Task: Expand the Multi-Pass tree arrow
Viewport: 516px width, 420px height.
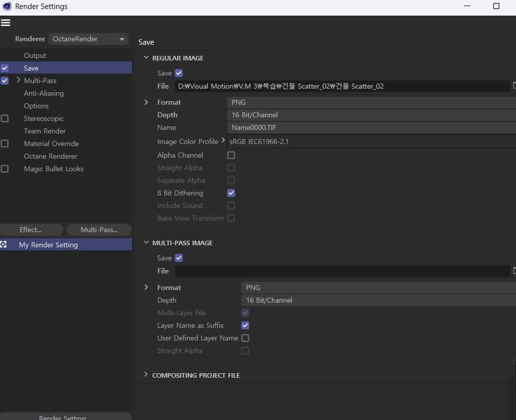Action: pyautogui.click(x=19, y=80)
